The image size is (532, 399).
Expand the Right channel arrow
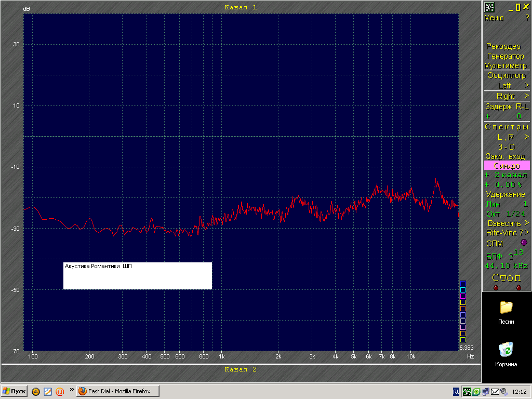point(527,96)
